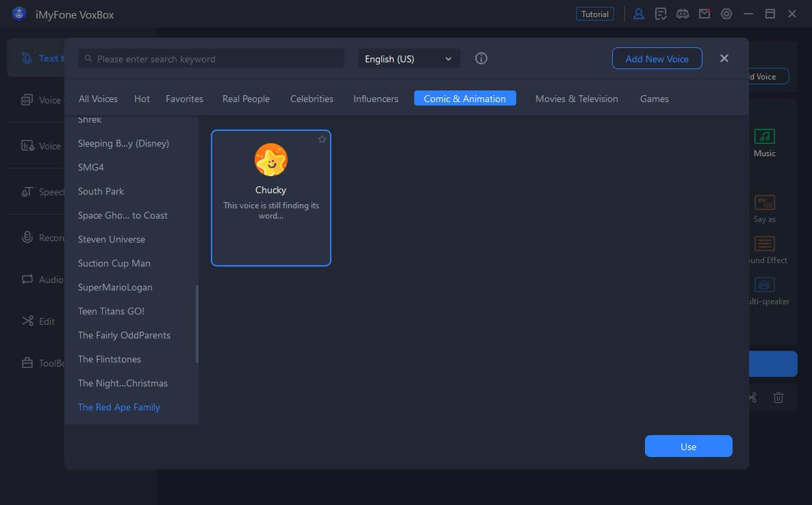The image size is (812, 505).
Task: Switch to the Games tab
Action: tap(654, 99)
